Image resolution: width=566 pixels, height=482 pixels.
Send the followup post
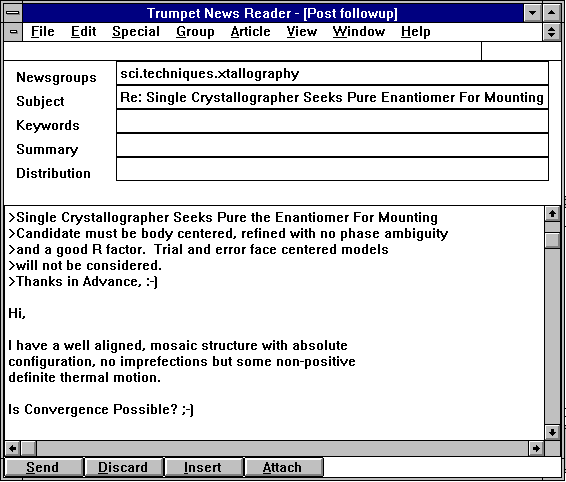tap(43, 468)
